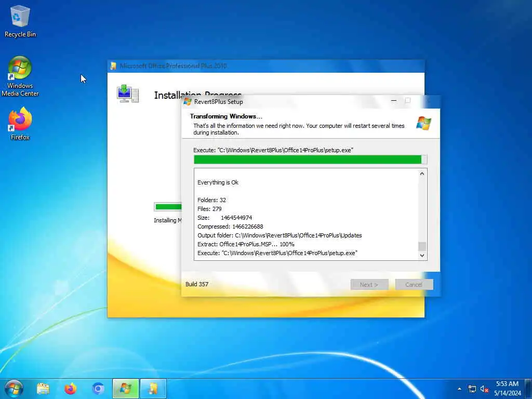Click the Office Installation Progress bar
532x399 pixels.
[168, 207]
